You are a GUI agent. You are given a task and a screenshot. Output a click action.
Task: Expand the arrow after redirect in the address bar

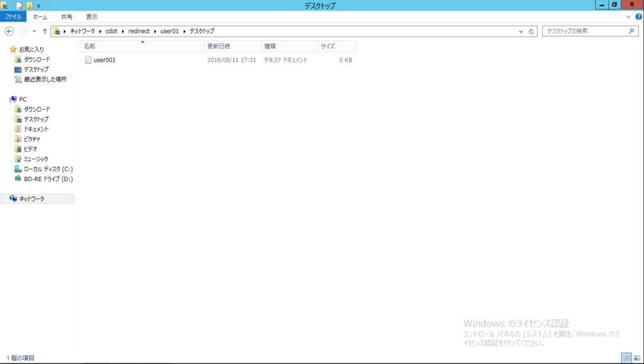pyautogui.click(x=155, y=31)
